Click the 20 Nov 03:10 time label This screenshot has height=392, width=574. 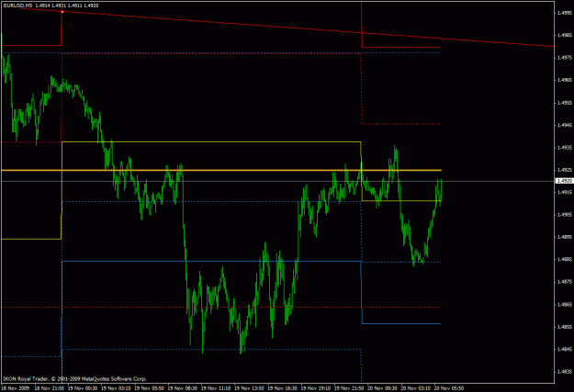(415, 388)
